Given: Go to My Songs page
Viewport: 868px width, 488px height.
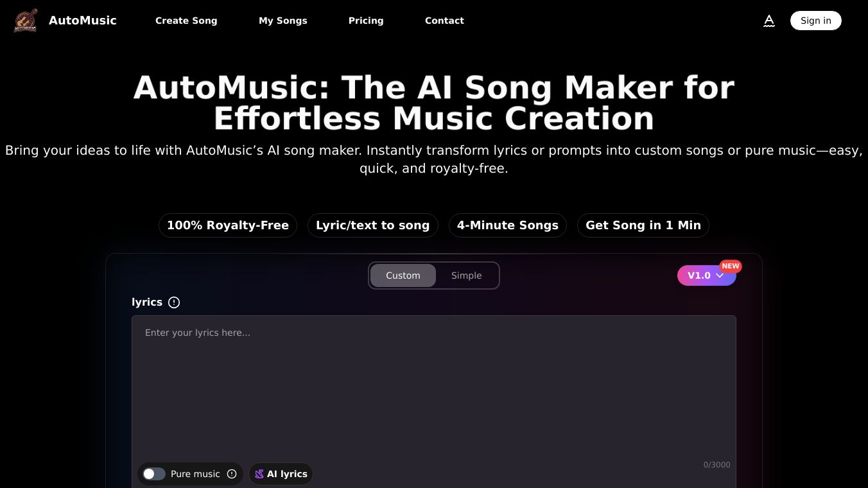Looking at the screenshot, I should pos(283,21).
